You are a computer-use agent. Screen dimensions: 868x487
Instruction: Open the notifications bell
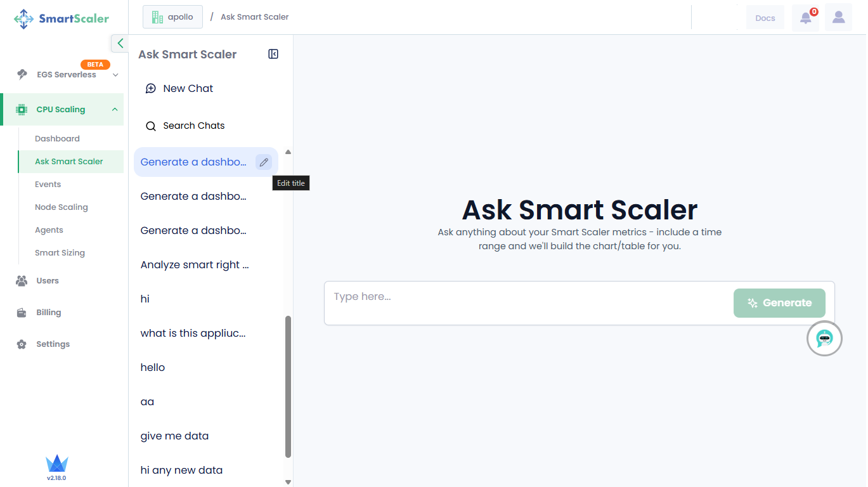(x=805, y=18)
